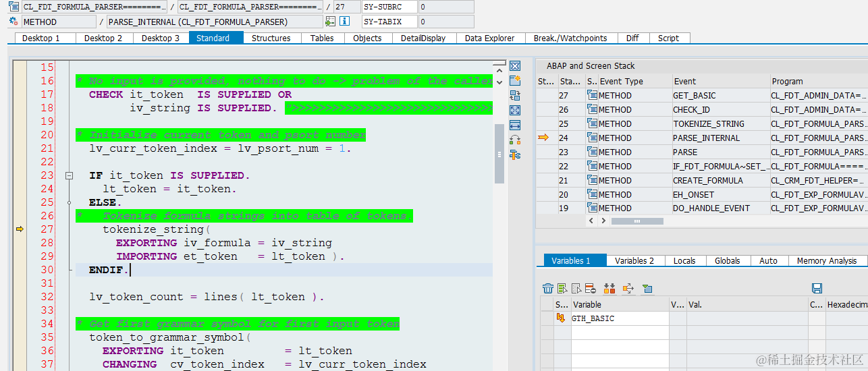Switch to the Memory Analysis tab
Screen dimensions: 868x371
tap(827, 260)
